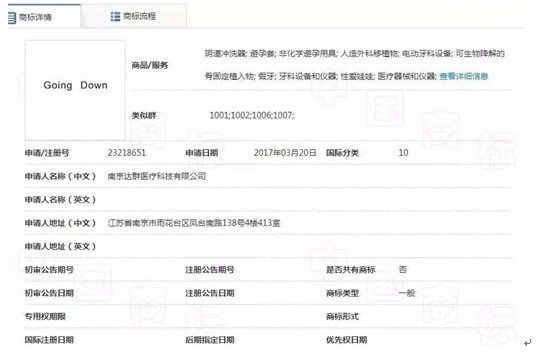
Task: Click the applicant name 南京达群医疗科技有限公司
Action: click(157, 176)
